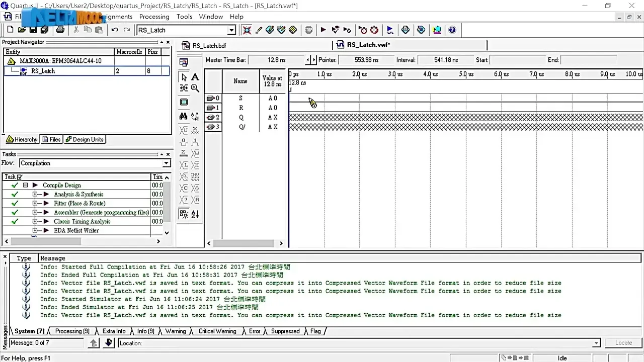Click the previous message up arrow

93,343
